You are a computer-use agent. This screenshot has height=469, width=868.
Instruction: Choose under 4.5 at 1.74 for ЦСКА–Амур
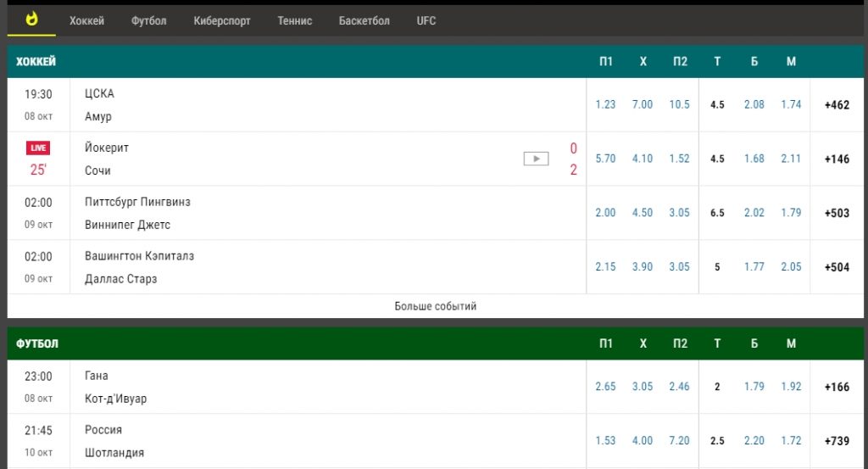[791, 104]
